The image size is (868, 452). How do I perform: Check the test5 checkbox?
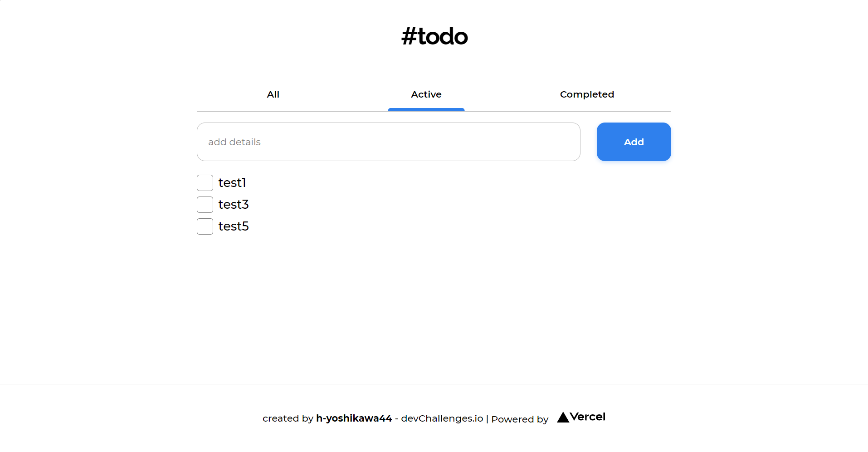[205, 226]
